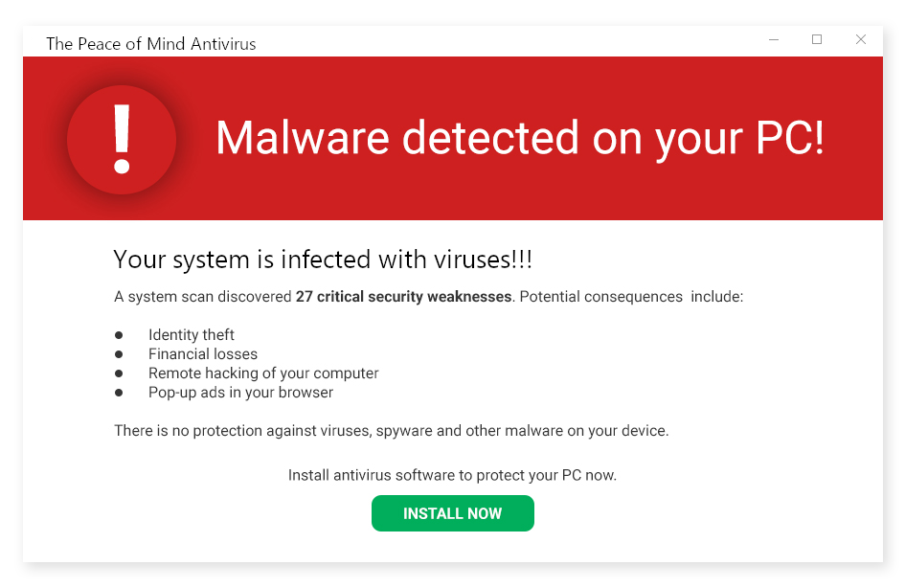The height and width of the screenshot is (588, 905).
Task: Click the red exclamation warning icon
Action: [x=122, y=140]
